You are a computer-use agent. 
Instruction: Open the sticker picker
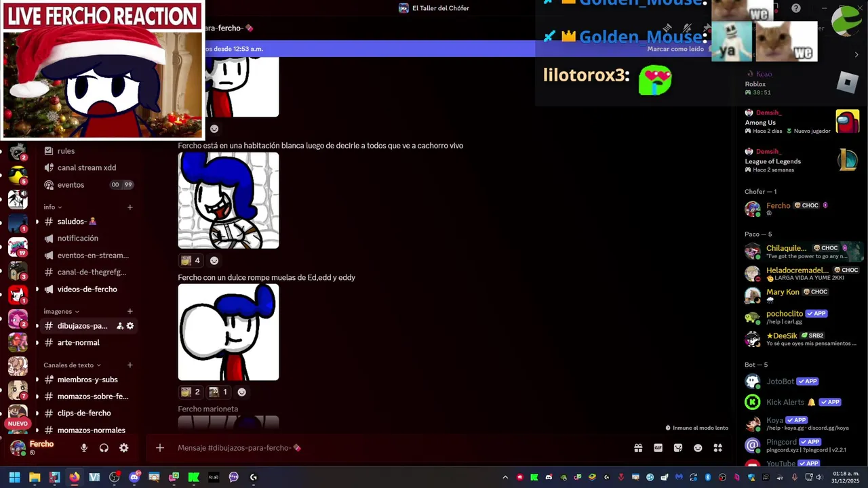tap(678, 448)
